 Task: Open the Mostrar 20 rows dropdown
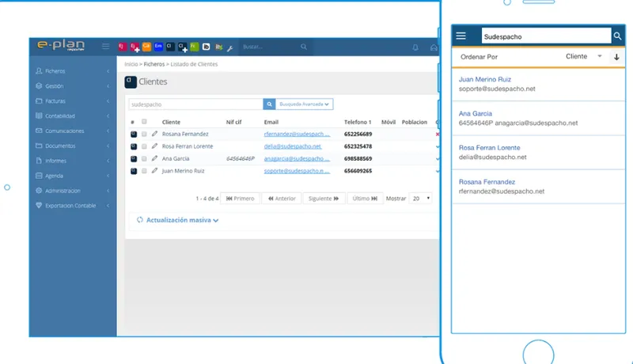click(421, 198)
